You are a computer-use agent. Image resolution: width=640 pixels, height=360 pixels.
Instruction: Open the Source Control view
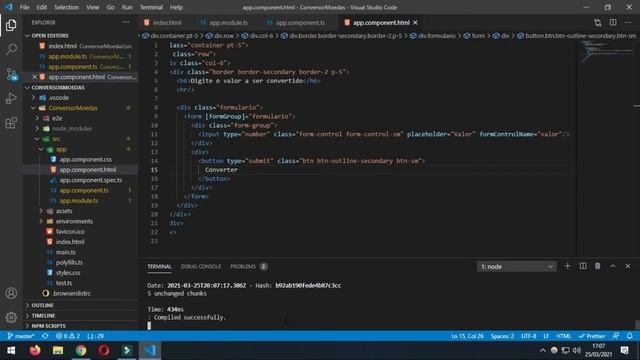tap(11, 74)
